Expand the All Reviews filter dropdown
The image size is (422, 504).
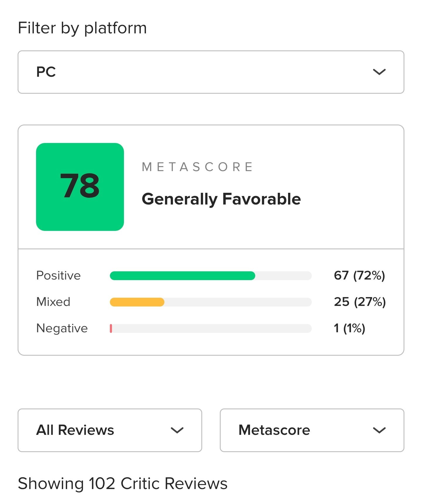[x=110, y=430]
